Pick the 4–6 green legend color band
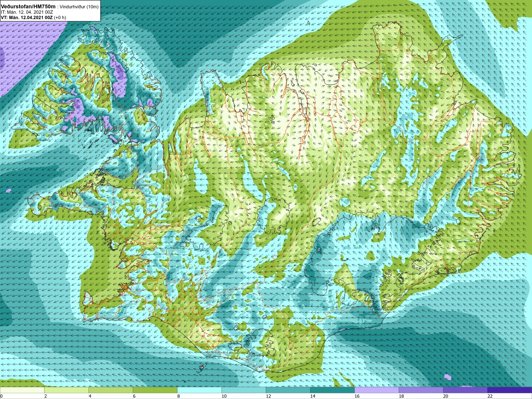 pos(111,390)
